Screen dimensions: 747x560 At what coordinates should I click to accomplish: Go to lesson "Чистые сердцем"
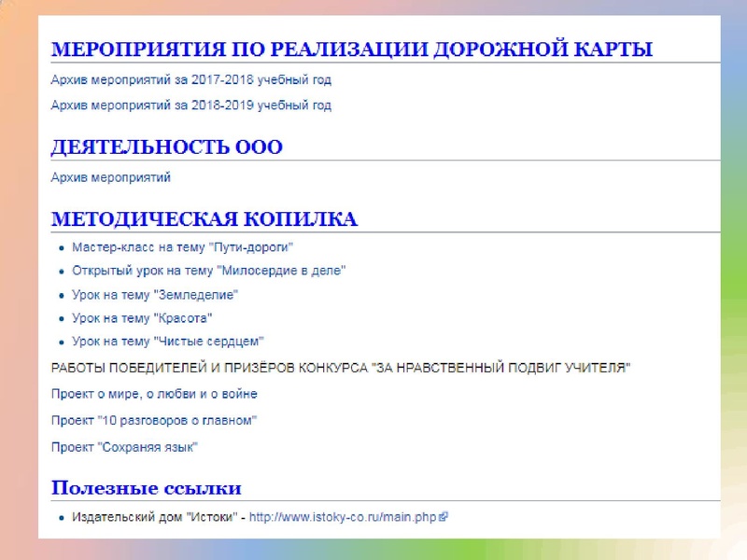pos(168,342)
